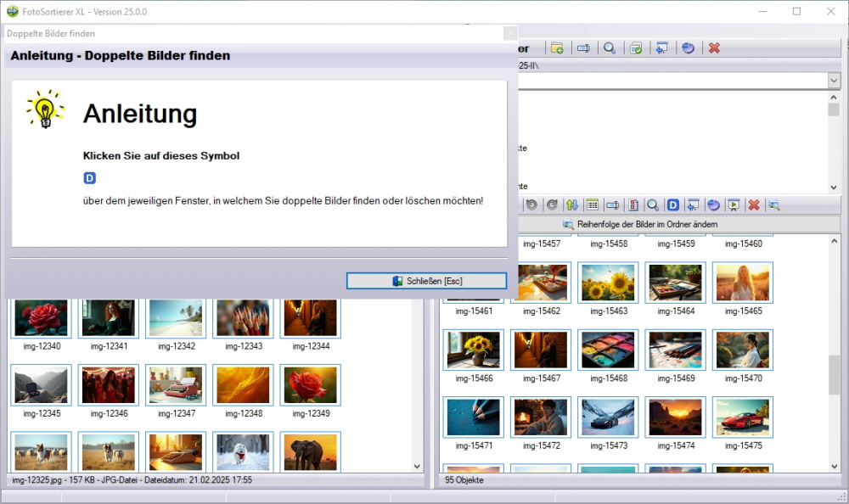Click scroll-down arrow of the folder tree panel
The image size is (849, 504).
[834, 187]
